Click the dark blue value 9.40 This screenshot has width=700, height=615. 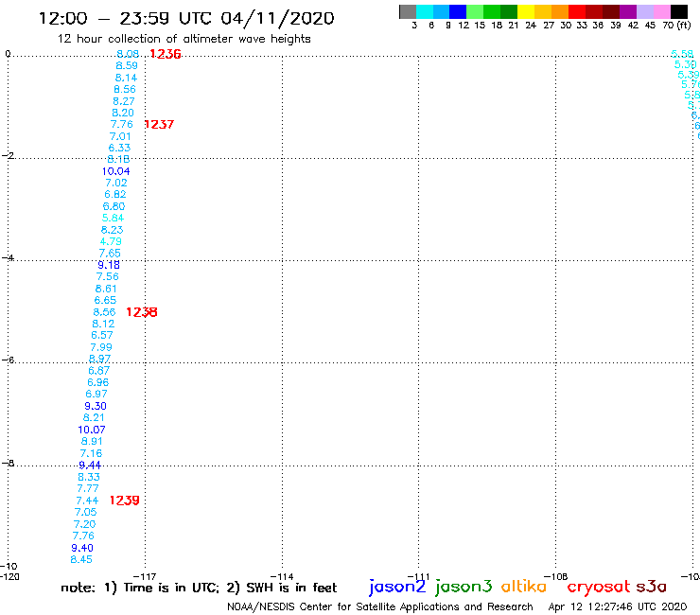(82, 548)
